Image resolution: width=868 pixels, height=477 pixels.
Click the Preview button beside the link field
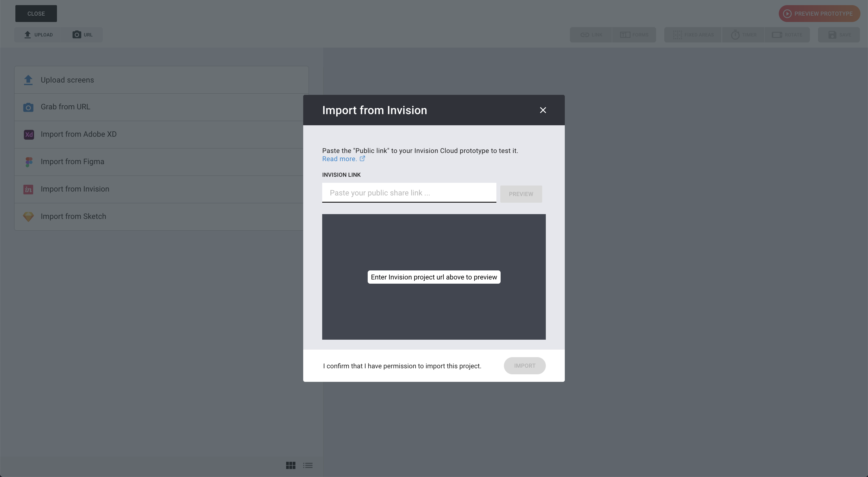(521, 194)
